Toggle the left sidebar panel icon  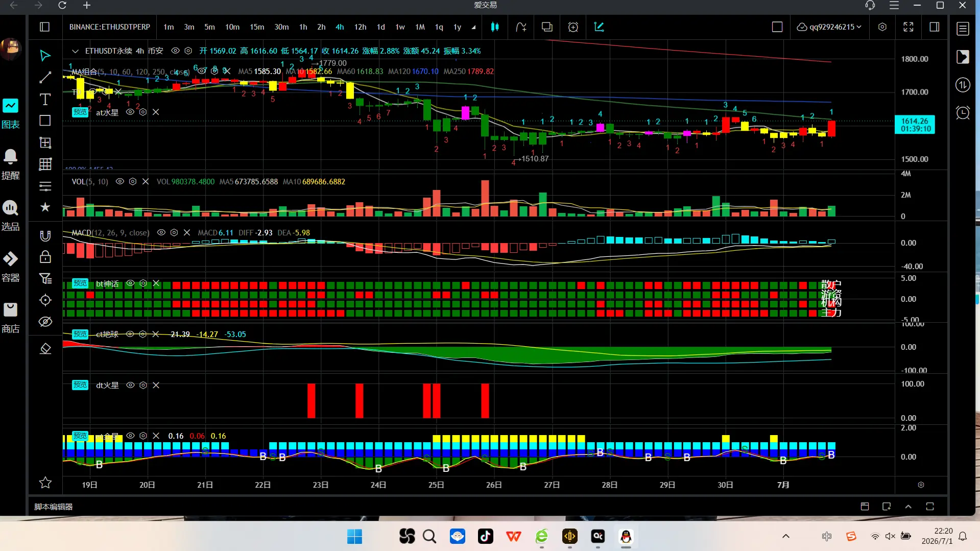click(44, 27)
